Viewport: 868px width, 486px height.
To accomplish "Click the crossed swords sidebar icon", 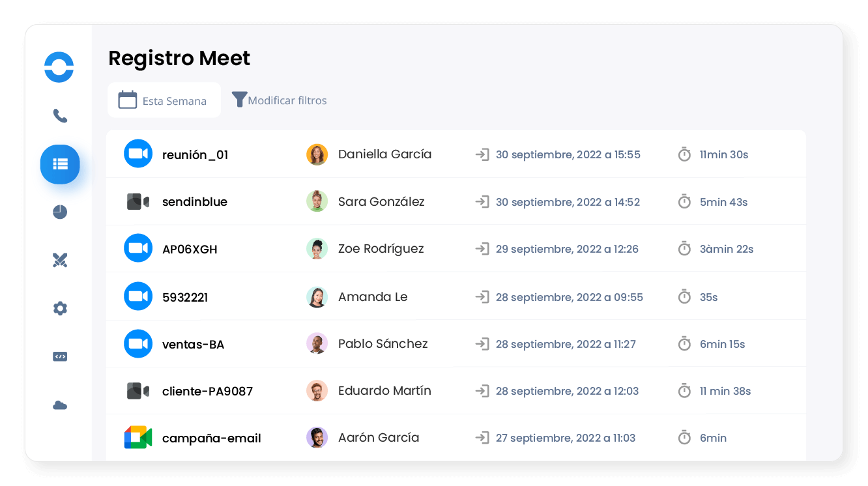I will (60, 261).
